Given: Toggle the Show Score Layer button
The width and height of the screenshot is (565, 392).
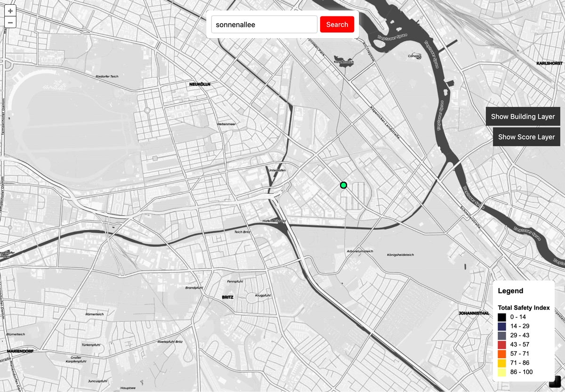Looking at the screenshot, I should (x=526, y=137).
